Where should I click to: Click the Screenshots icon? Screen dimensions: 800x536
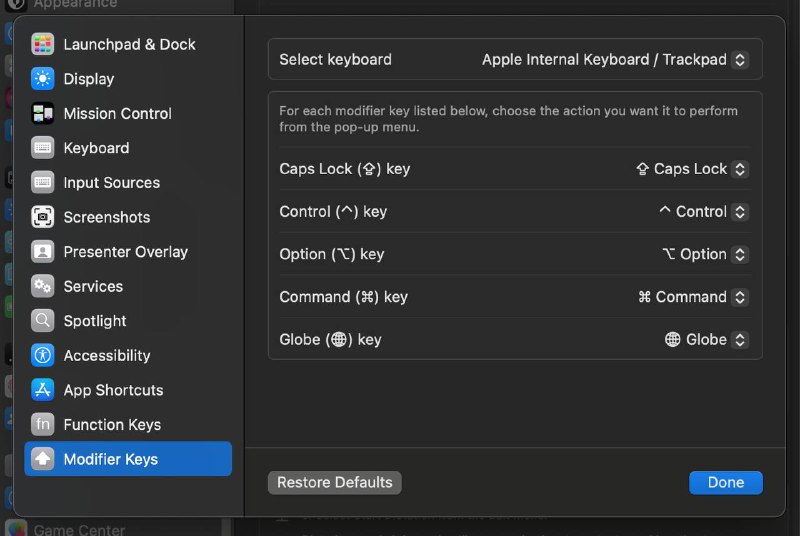42,217
